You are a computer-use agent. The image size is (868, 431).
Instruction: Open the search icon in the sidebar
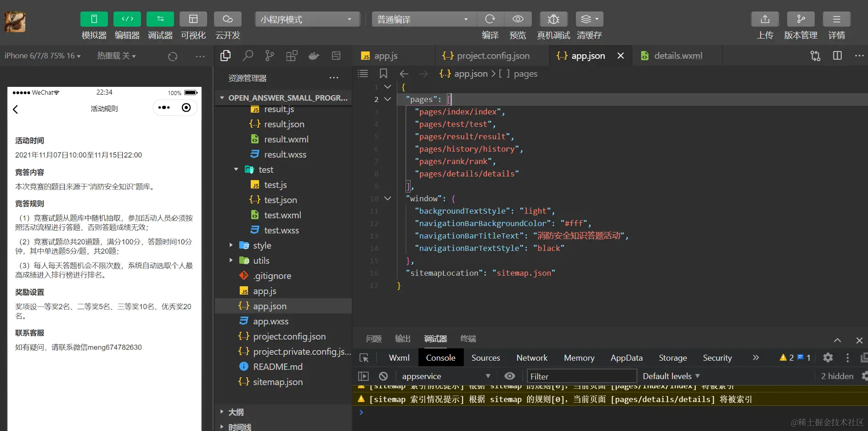(x=248, y=56)
